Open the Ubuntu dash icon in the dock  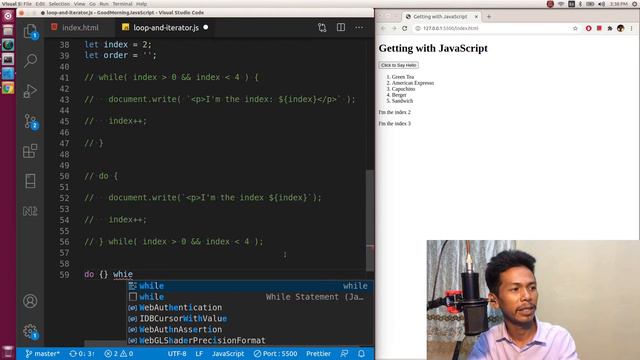pos(8,16)
